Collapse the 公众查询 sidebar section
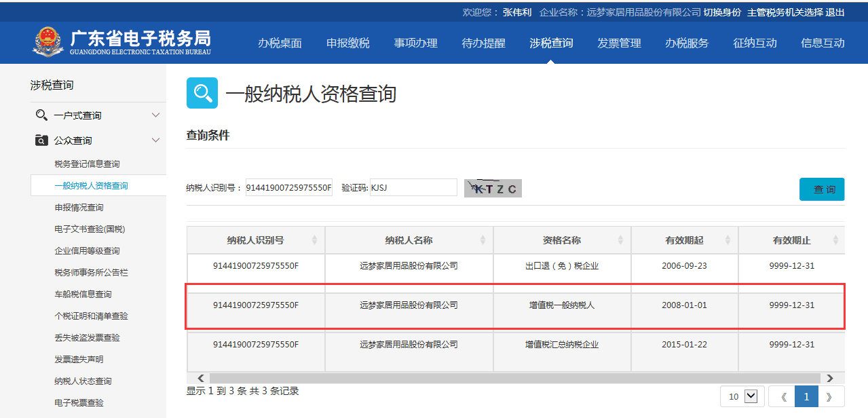This screenshot has height=418, width=868. 155,140
